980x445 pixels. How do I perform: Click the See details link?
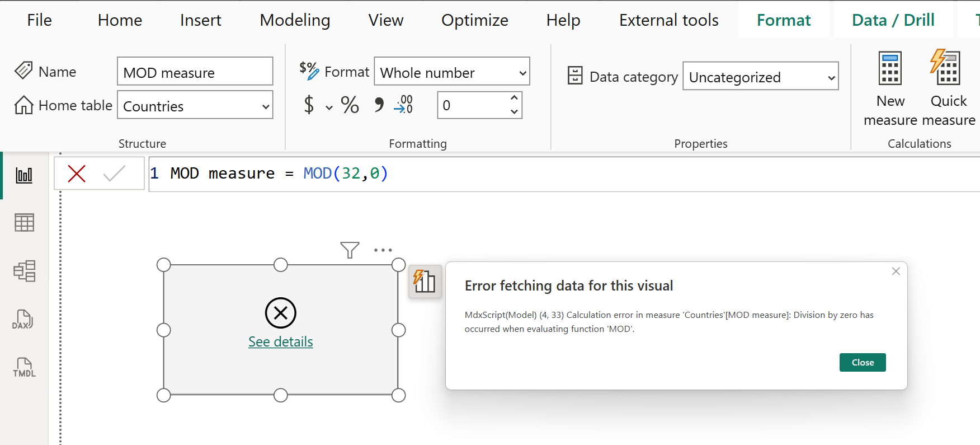pos(280,341)
